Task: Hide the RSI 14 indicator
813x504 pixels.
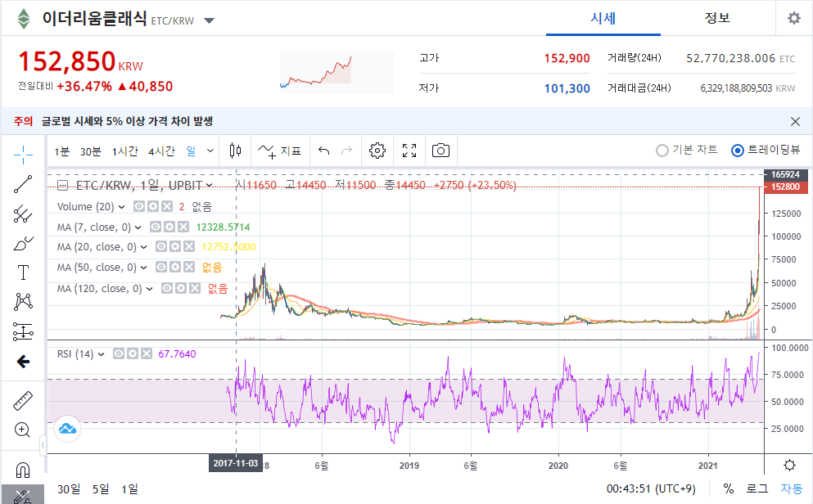Action: coord(119,353)
